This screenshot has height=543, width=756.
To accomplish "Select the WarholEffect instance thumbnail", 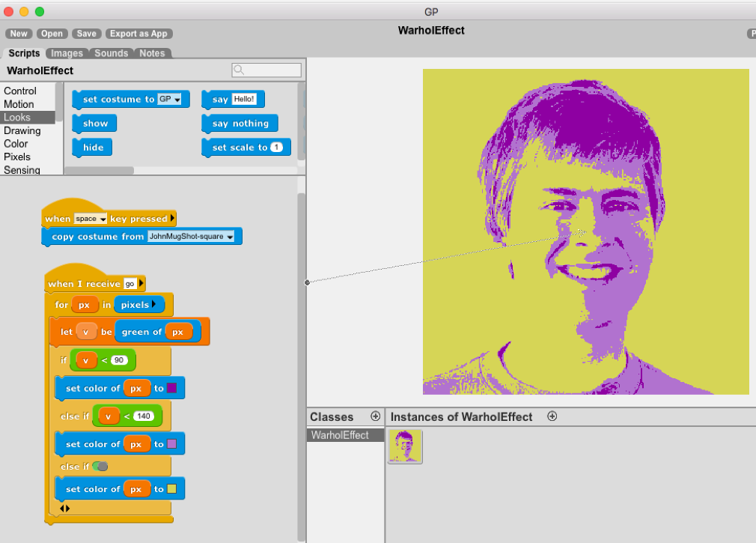I will [x=405, y=446].
